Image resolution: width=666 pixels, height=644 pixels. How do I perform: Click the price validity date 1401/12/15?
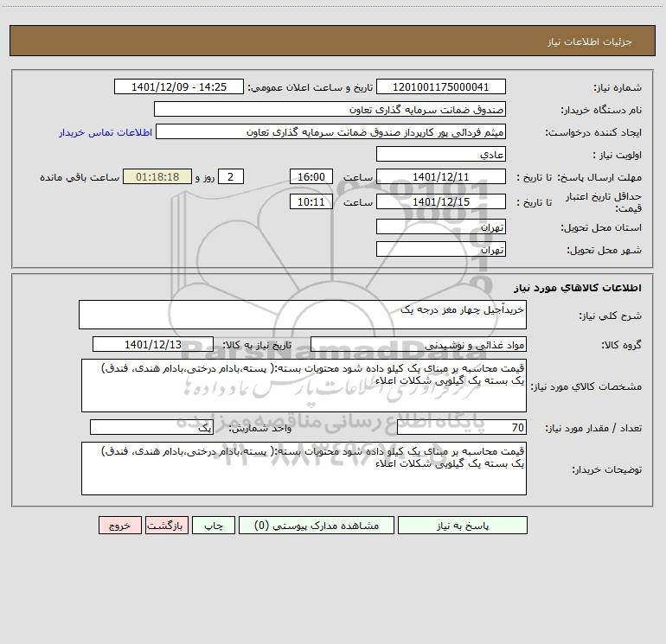tap(441, 201)
